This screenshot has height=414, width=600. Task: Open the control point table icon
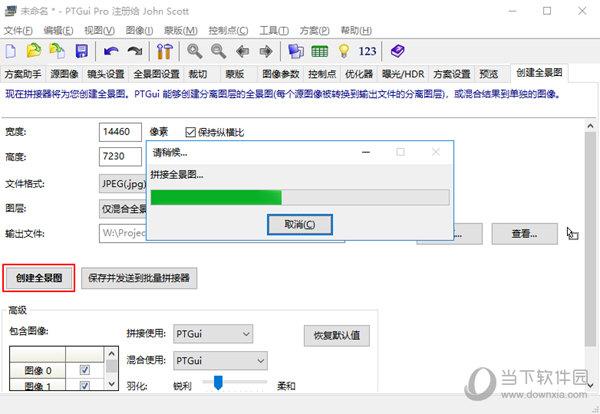[320, 51]
